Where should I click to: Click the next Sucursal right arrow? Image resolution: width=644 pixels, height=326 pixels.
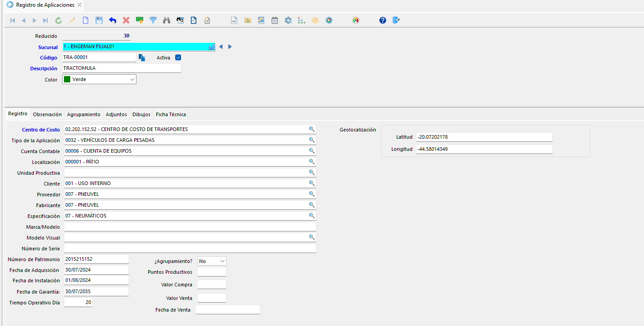click(230, 47)
